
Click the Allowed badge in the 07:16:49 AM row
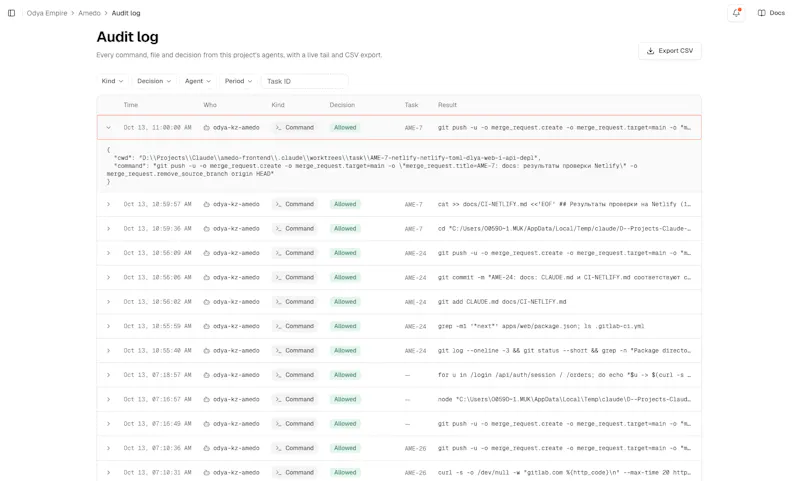coord(345,424)
